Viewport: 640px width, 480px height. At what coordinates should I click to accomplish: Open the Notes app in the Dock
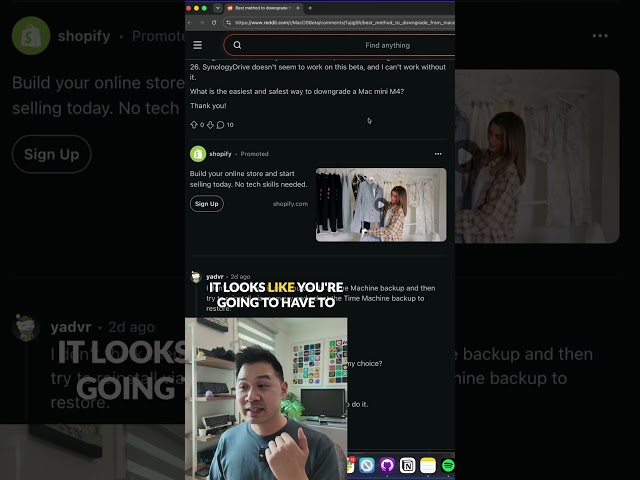428,465
